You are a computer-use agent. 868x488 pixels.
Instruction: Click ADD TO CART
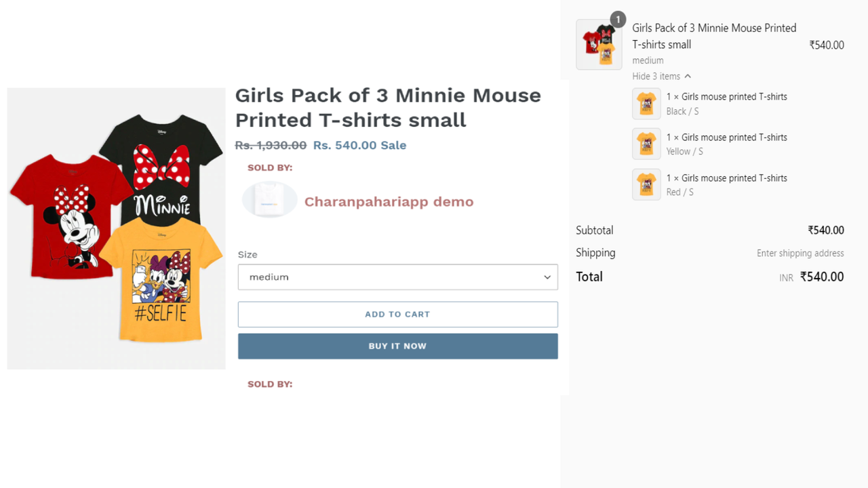397,314
